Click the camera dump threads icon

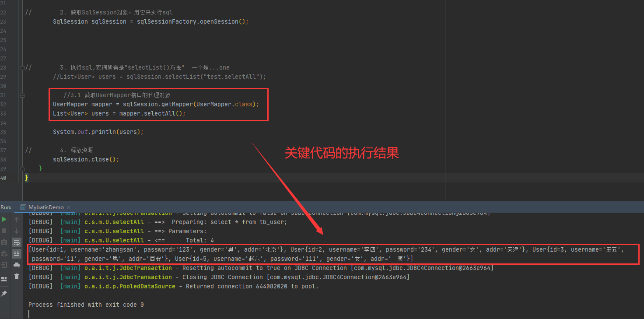pyautogui.click(x=4, y=242)
